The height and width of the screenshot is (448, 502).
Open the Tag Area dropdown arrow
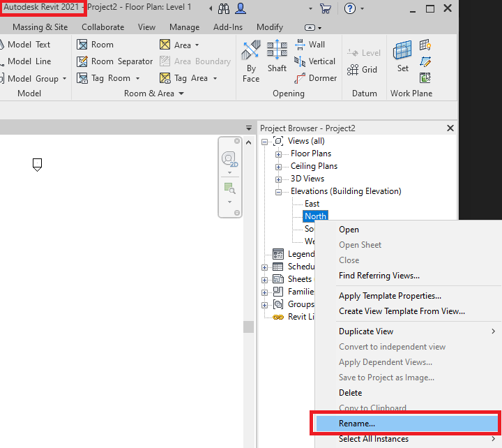pyautogui.click(x=215, y=78)
